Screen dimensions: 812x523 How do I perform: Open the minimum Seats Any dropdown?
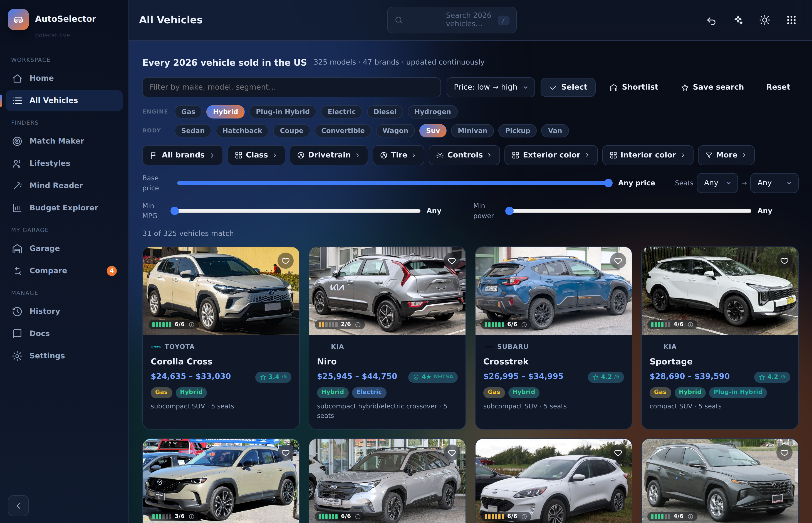(x=717, y=183)
